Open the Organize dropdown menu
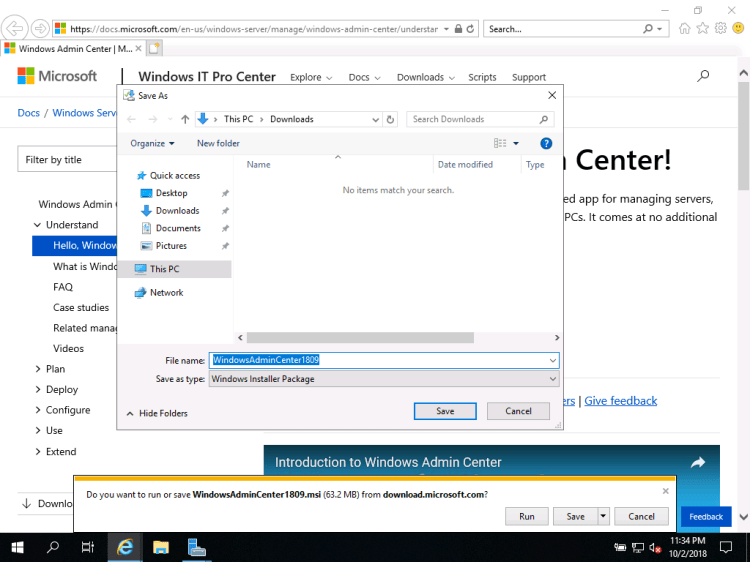The image size is (750, 562). coord(152,143)
